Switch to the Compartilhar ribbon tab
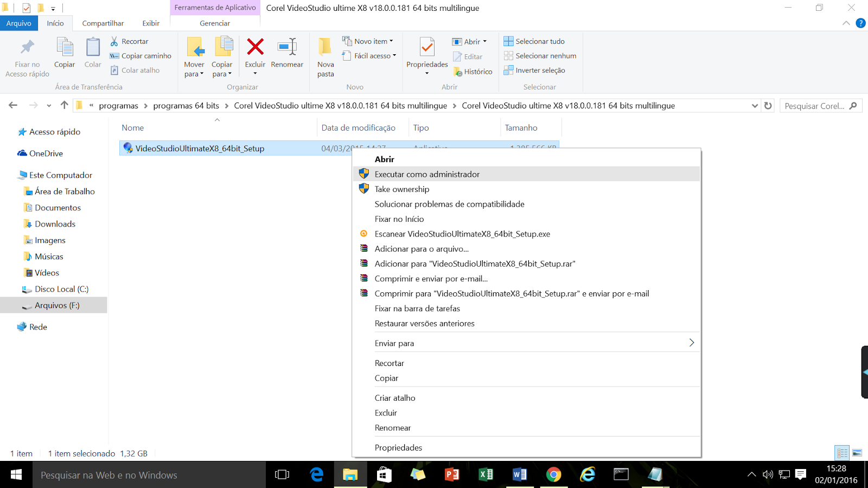 103,23
